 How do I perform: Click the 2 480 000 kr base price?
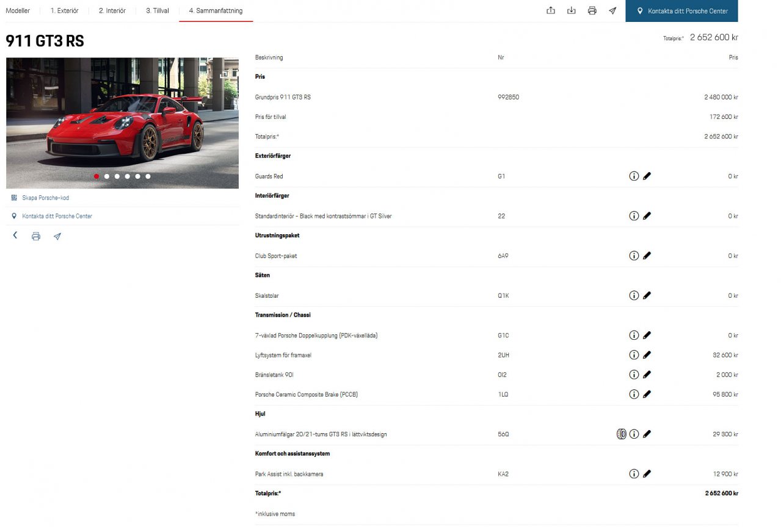tap(721, 97)
